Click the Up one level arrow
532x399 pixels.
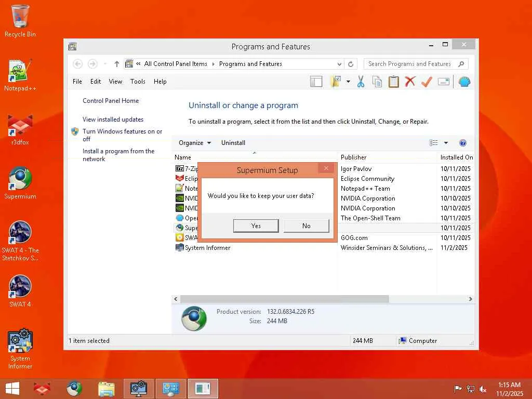pyautogui.click(x=117, y=64)
